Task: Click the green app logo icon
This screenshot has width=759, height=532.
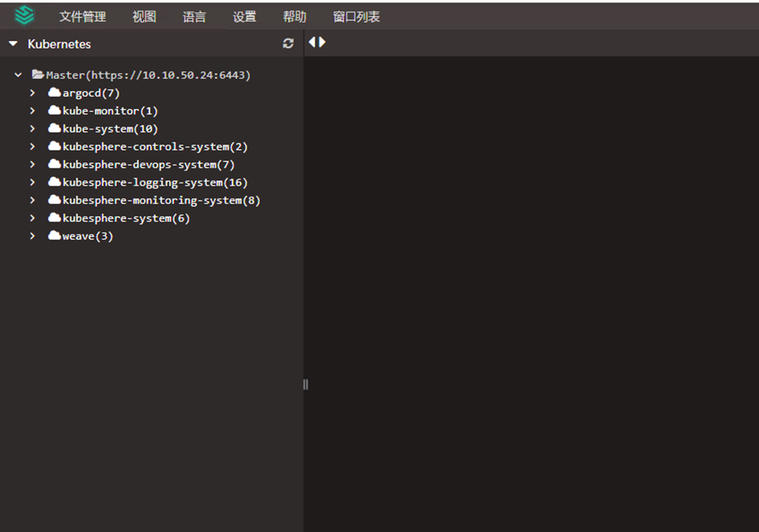Action: [24, 16]
